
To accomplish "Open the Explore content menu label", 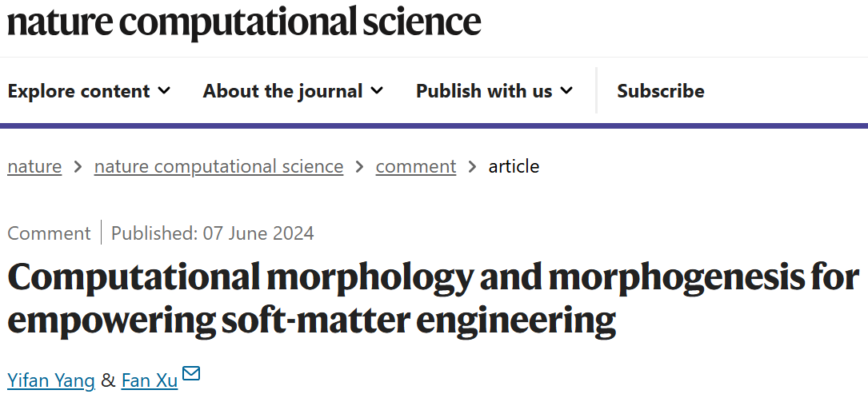I will coord(78,91).
